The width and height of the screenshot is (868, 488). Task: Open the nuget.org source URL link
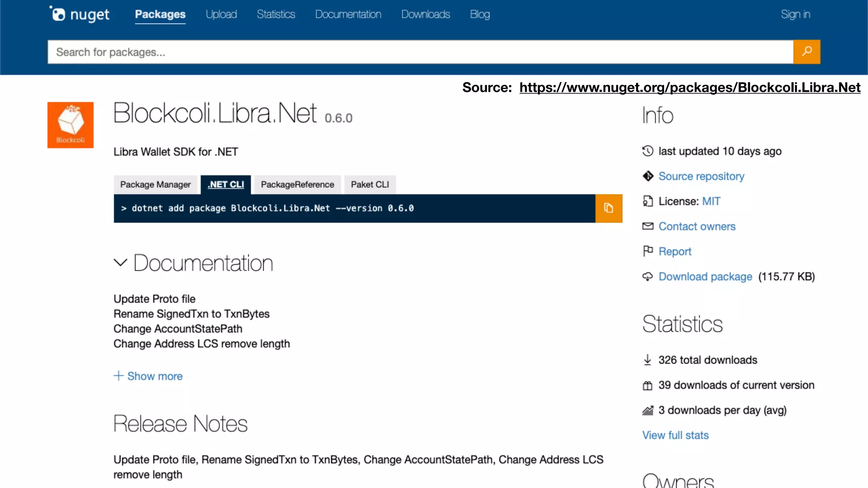tap(690, 87)
